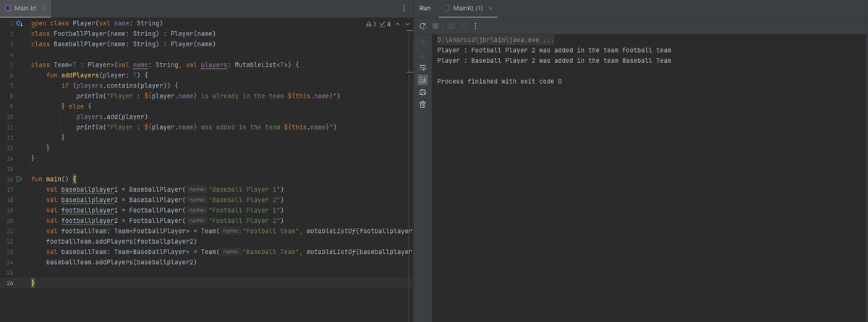
Task: Click the FootballPlayer class declaration on line 2
Action: click(123, 34)
